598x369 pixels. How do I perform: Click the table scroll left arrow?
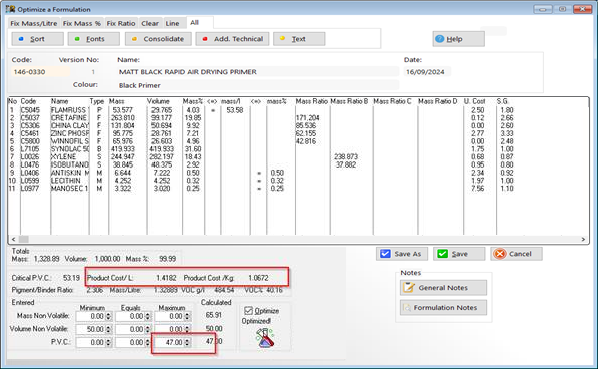tap(13, 239)
